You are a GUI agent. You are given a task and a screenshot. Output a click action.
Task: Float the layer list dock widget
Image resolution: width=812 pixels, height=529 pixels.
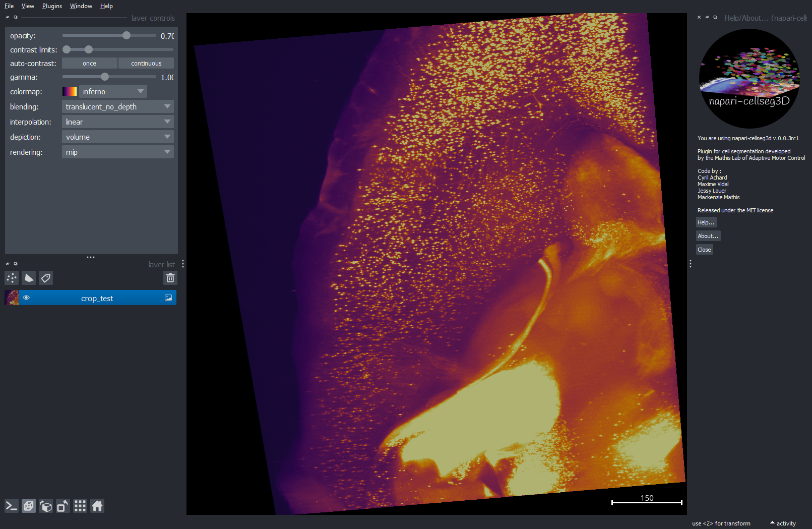[16, 264]
